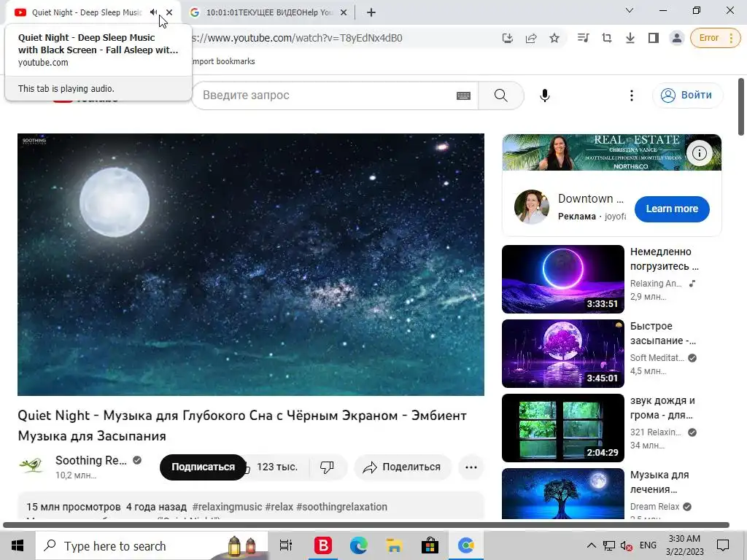The height and width of the screenshot is (560, 747).
Task: Click the extension crop-shaped toolbar icon
Action: tap(606, 38)
